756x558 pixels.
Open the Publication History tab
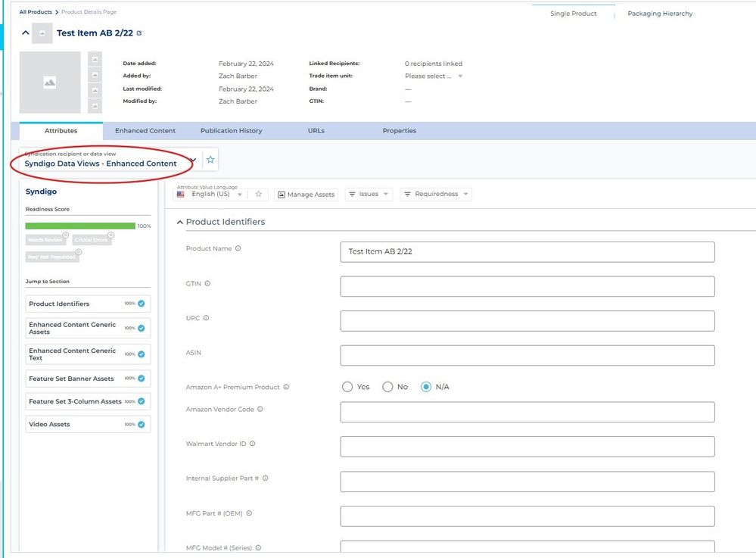click(x=232, y=131)
